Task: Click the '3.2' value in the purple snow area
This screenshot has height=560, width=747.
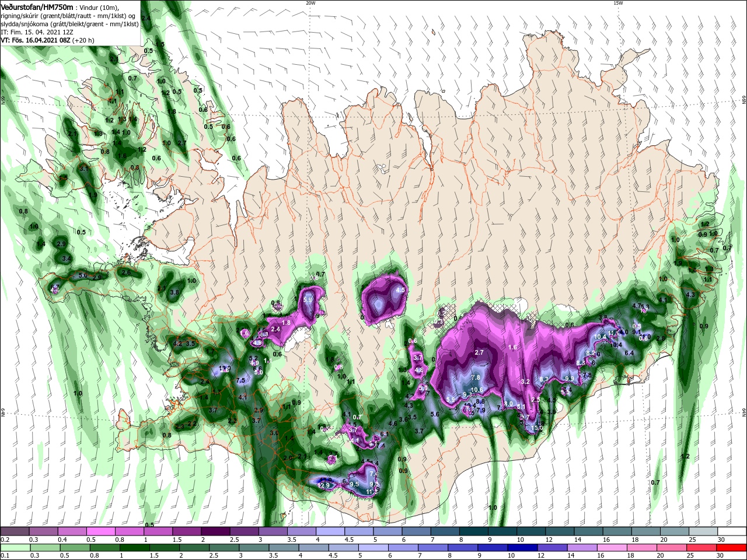Action: click(525, 381)
